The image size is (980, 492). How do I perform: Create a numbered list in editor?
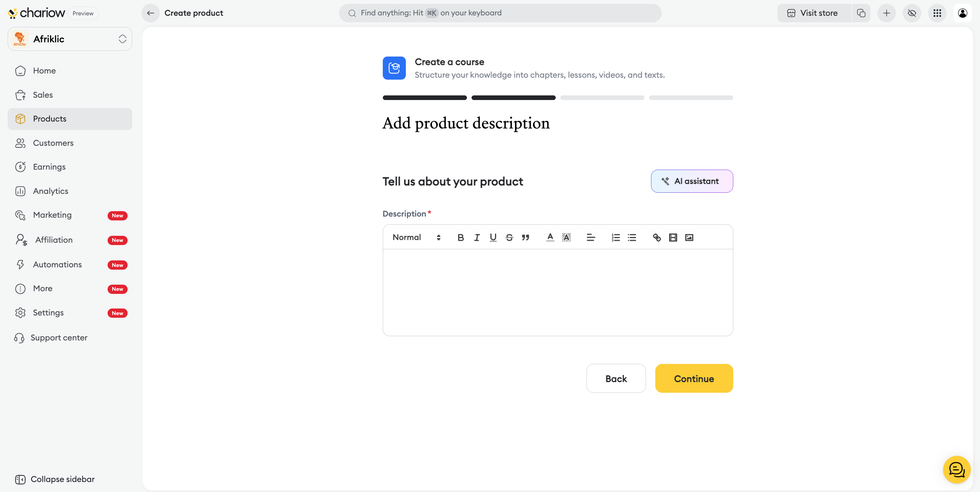coord(616,237)
